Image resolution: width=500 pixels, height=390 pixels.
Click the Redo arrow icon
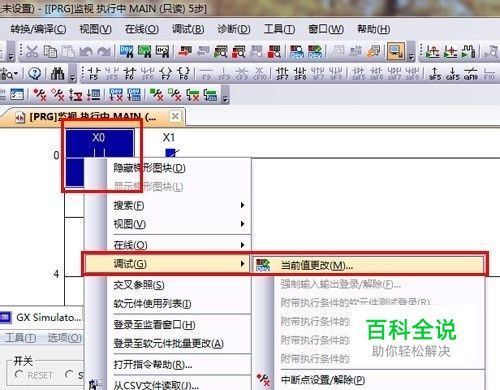[104, 52]
